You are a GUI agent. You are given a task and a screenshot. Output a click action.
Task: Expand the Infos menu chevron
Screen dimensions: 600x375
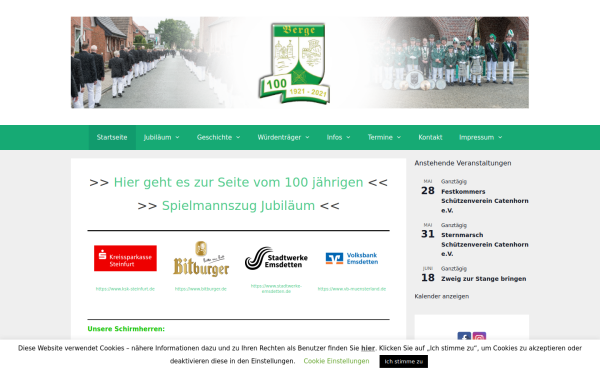pos(348,137)
